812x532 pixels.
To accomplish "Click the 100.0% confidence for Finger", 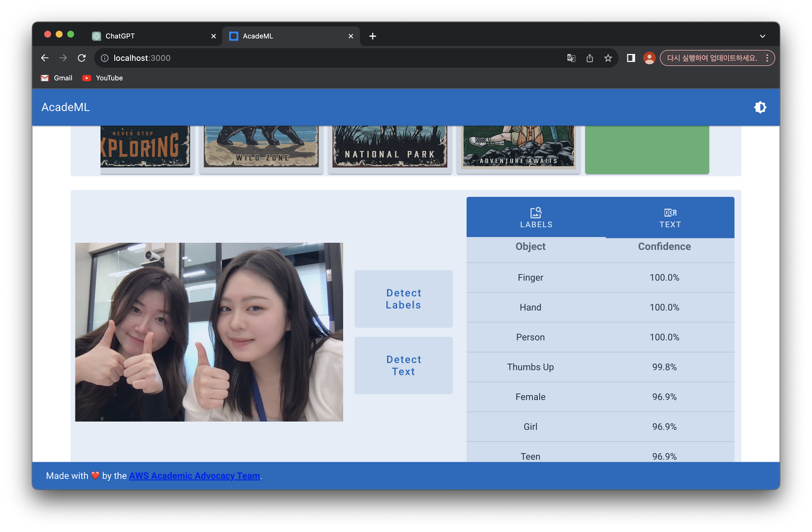I will (x=664, y=278).
